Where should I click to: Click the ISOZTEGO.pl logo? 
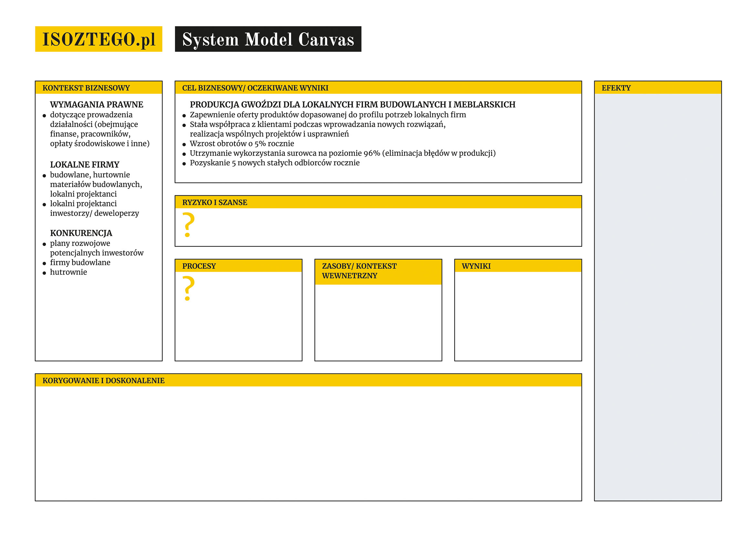(x=98, y=39)
